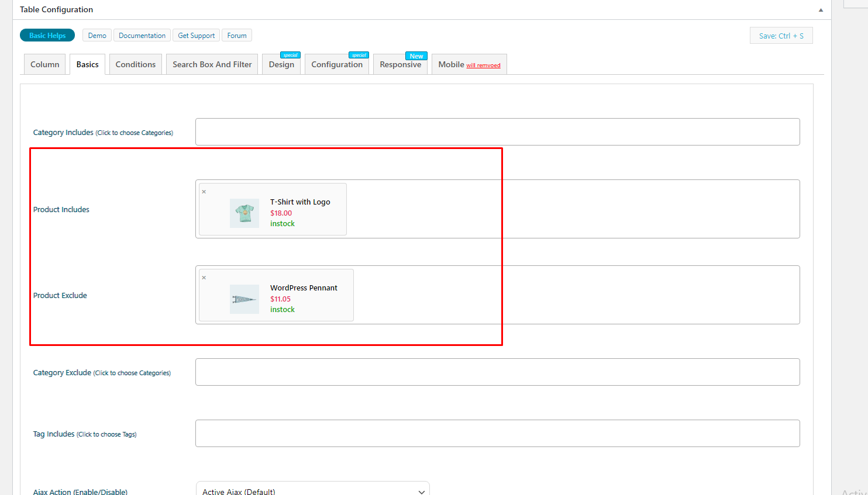Open the Documentation link
The height and width of the screenshot is (495, 868).
(x=142, y=36)
